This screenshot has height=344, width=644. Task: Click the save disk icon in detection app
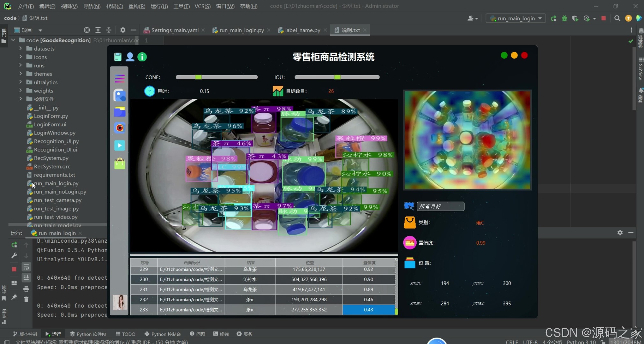118,57
